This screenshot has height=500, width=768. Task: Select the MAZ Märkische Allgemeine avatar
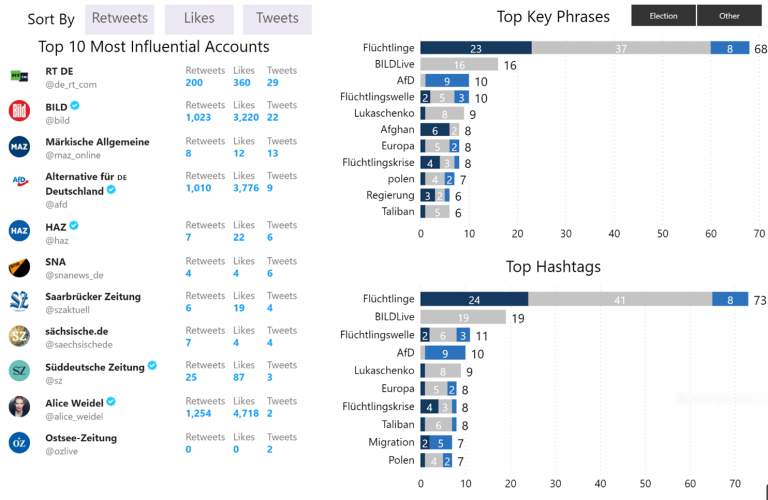tap(19, 146)
